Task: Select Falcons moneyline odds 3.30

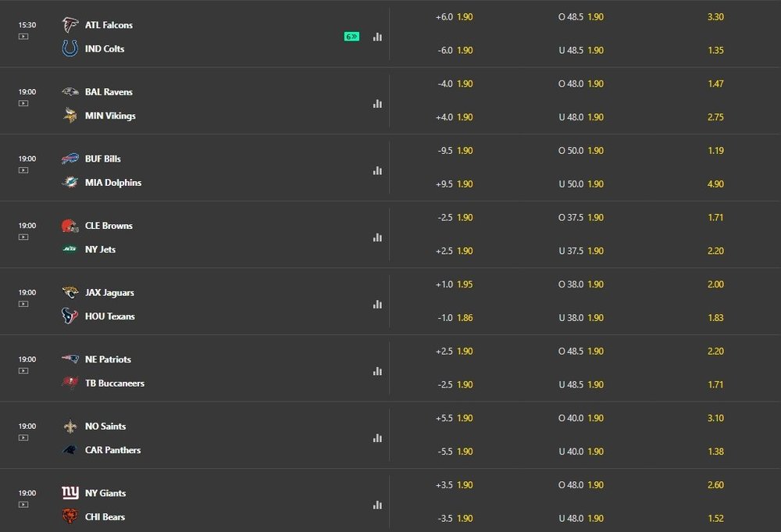Action: click(715, 16)
